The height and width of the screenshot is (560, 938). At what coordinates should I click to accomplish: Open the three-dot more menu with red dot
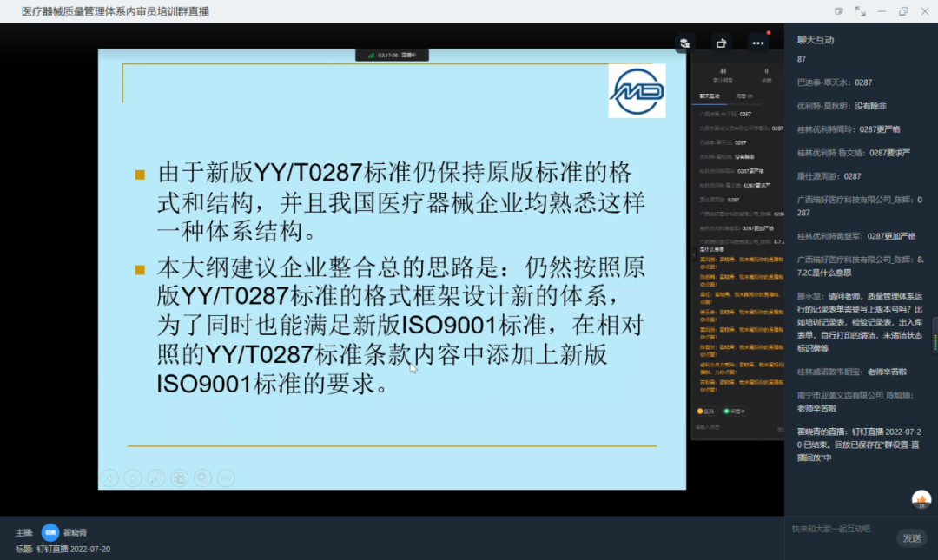(758, 43)
